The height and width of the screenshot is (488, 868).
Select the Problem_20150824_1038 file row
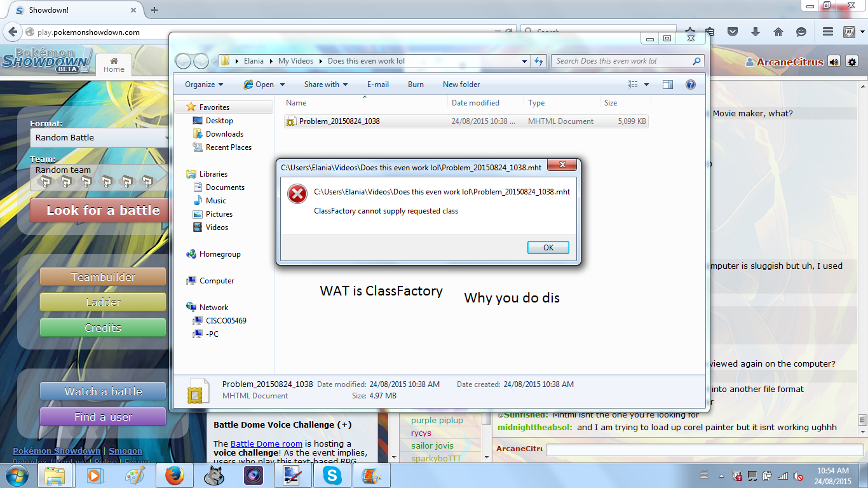(466, 121)
